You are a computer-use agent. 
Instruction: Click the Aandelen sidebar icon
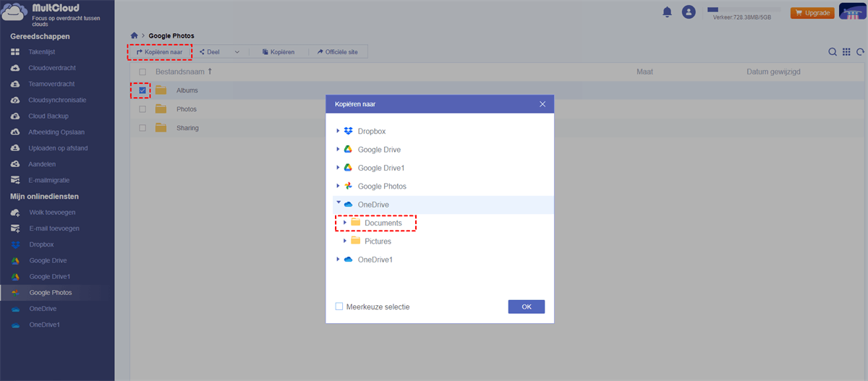14,164
